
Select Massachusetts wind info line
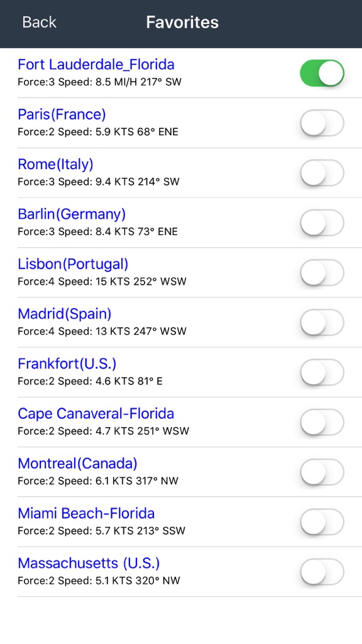click(99, 580)
